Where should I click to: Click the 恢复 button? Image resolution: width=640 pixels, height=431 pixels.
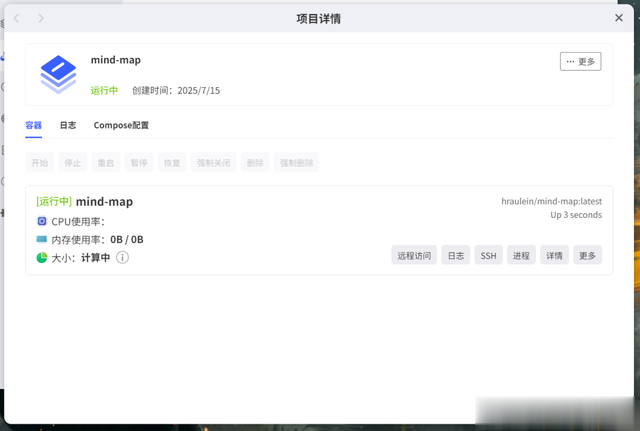click(172, 163)
